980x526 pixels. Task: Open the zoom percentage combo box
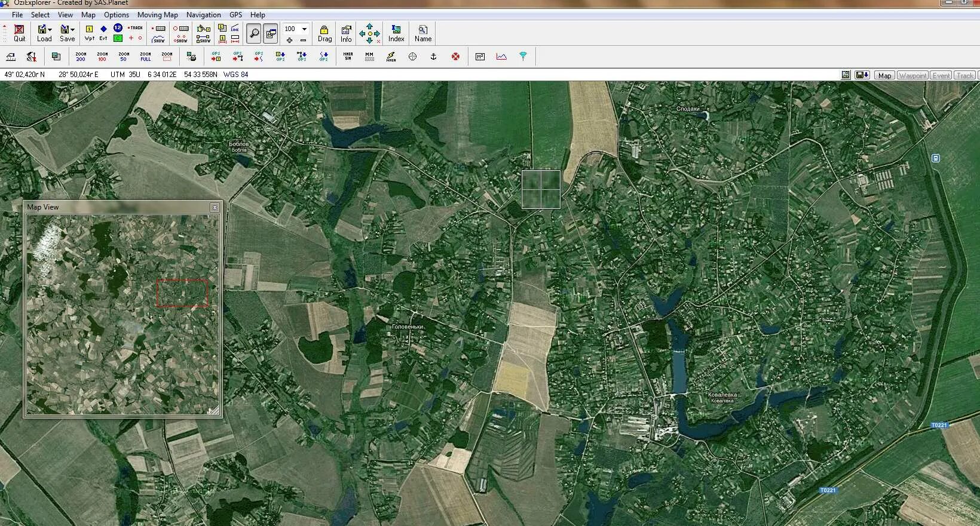pos(296,29)
